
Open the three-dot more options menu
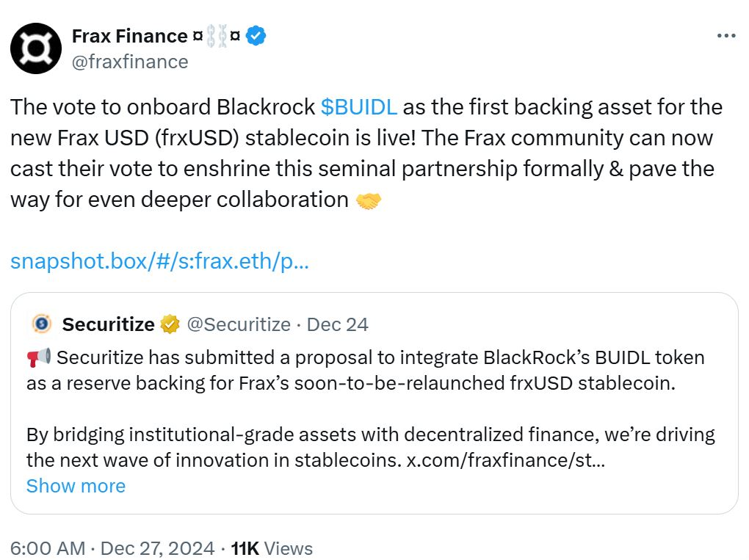[x=726, y=34]
